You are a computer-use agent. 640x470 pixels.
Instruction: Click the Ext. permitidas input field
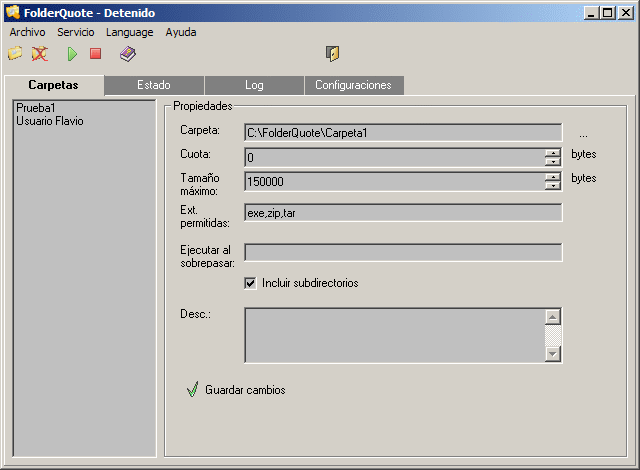(x=403, y=213)
